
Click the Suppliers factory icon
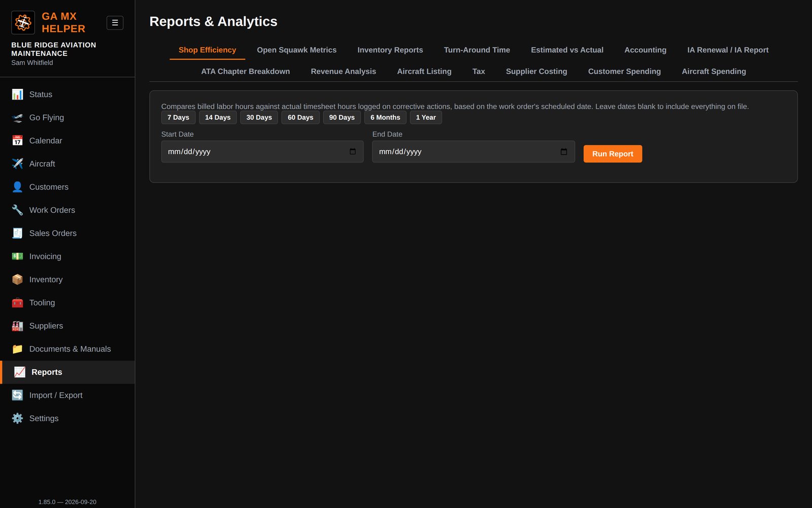pyautogui.click(x=17, y=326)
